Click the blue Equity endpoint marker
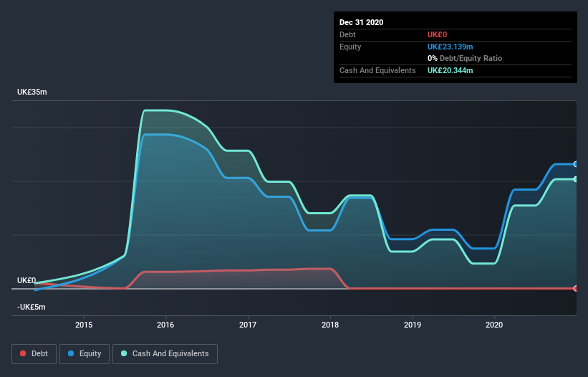The height and width of the screenshot is (377, 588). (576, 164)
